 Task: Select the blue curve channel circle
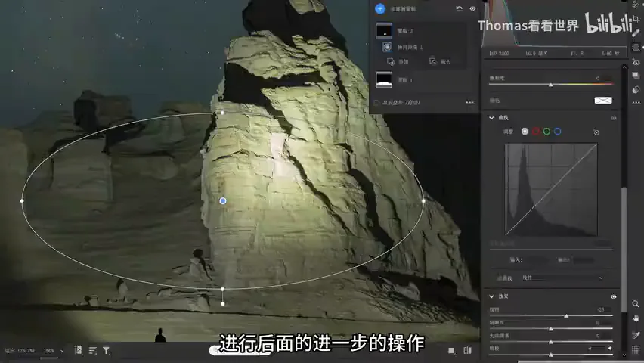point(557,132)
